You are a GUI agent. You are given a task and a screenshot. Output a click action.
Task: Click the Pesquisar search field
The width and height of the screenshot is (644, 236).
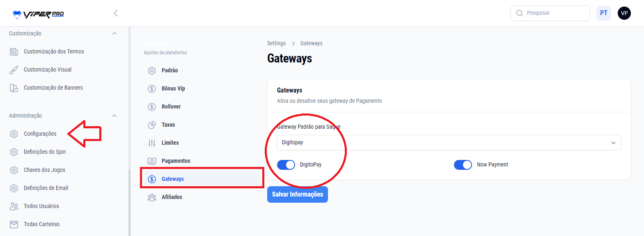coord(554,13)
